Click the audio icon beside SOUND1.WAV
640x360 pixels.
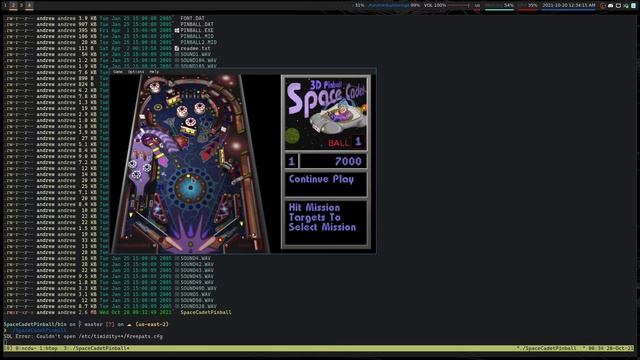click(x=177, y=54)
